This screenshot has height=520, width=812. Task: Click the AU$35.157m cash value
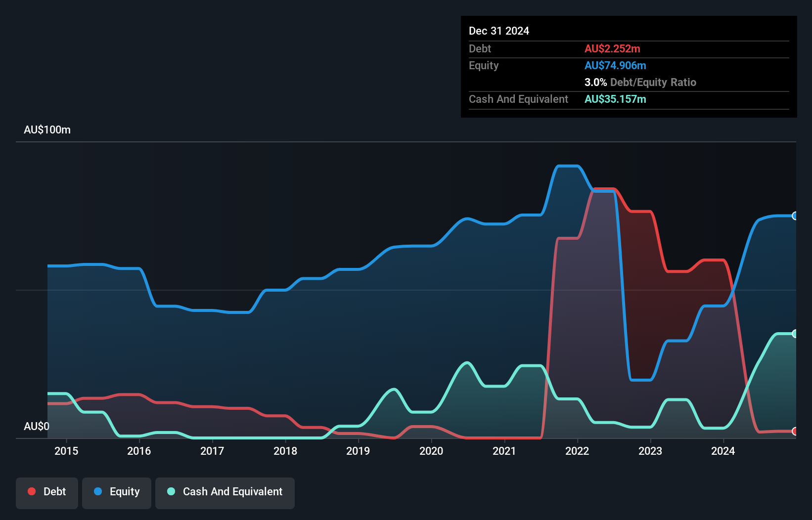[615, 99]
